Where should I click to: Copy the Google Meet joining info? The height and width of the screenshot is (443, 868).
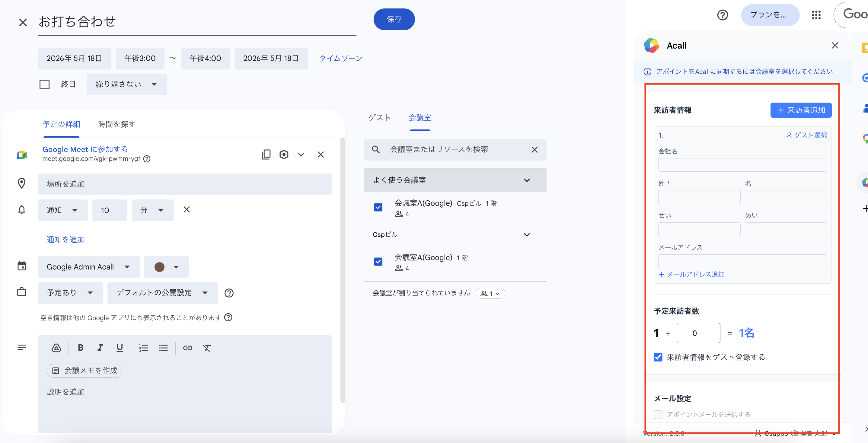266,154
